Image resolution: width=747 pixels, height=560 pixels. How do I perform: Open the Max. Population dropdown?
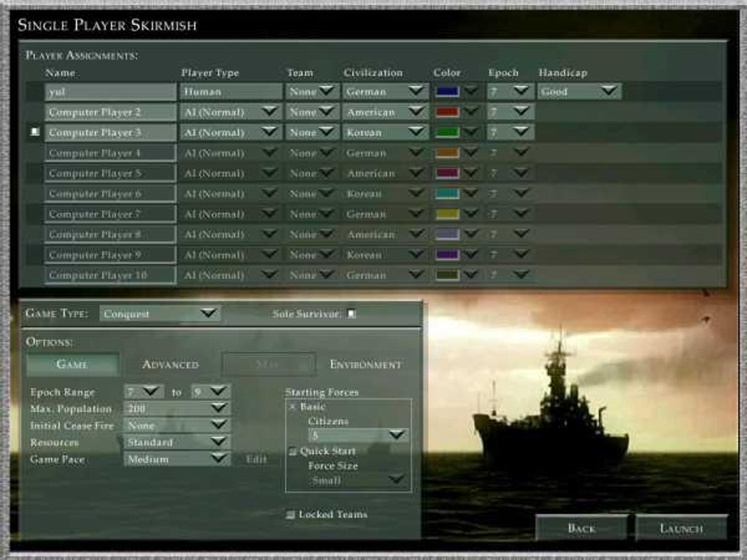click(x=177, y=408)
